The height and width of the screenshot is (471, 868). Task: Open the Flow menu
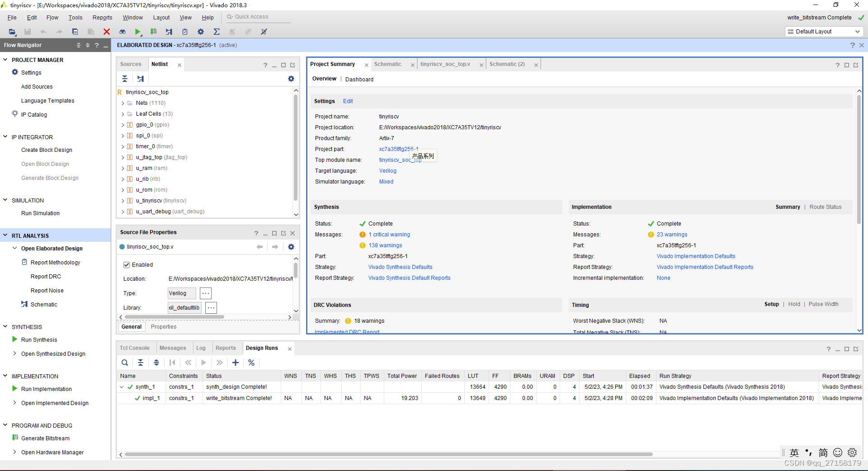point(52,18)
